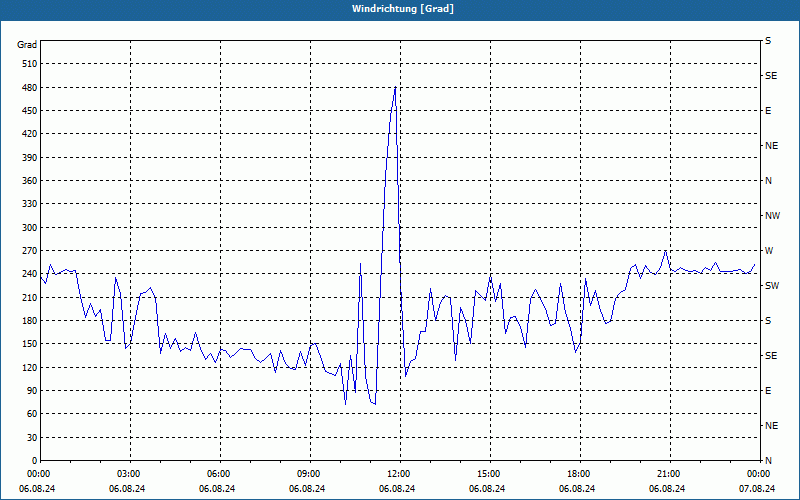Screen dimensions: 800x500
Task: Click the y-axis value 330
Action: point(30,204)
